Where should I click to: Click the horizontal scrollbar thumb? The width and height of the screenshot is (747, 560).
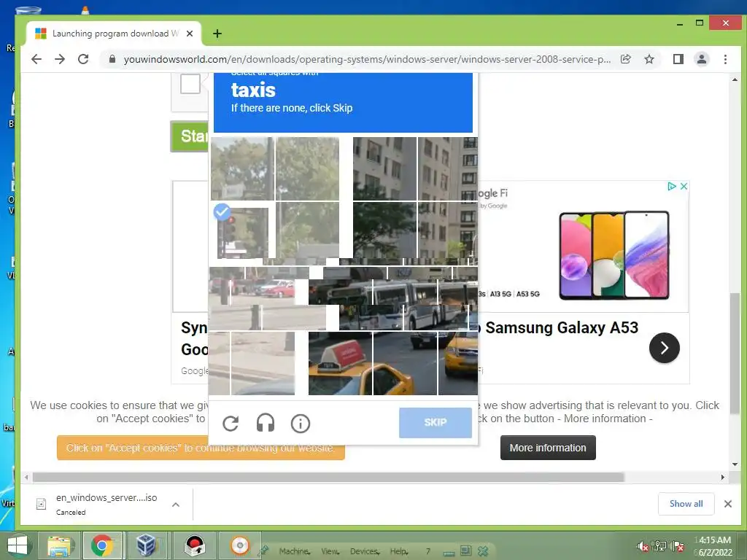(x=328, y=477)
